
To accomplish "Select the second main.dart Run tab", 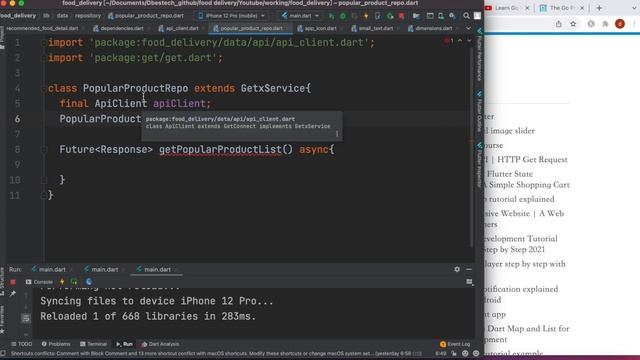I will click(104, 269).
